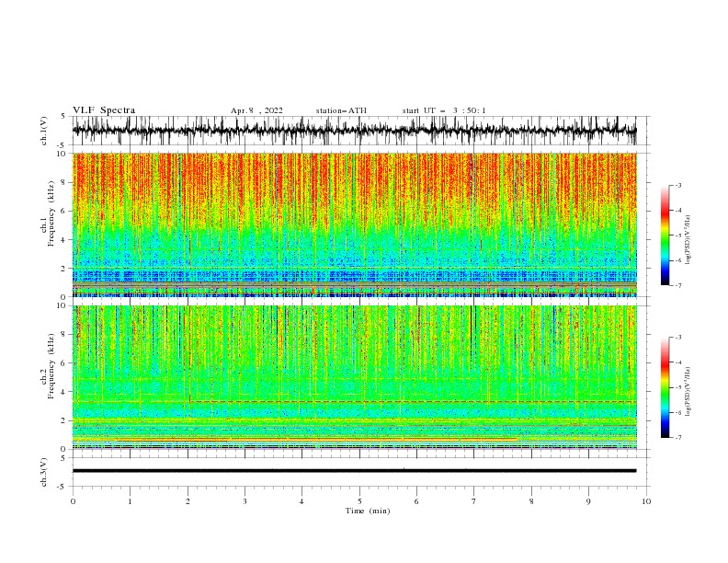Click the 'ch.3(V)' axis label
This screenshot has height=563, width=728.
click(x=44, y=472)
